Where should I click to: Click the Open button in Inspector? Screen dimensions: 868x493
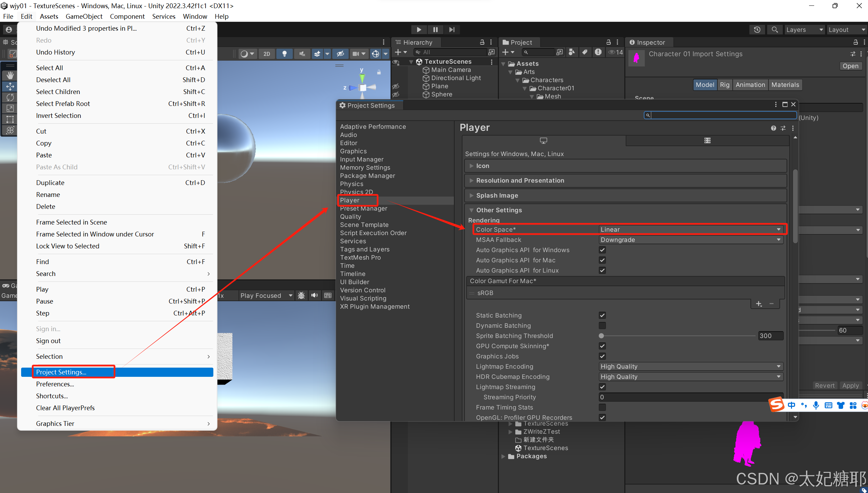850,66
